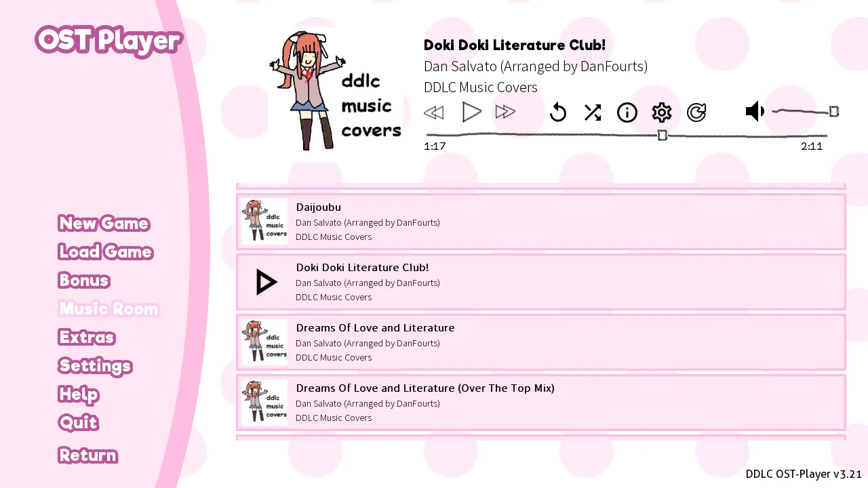Screen dimensions: 868x488
Task: Toggle the repeat loop icon
Action: (558, 112)
